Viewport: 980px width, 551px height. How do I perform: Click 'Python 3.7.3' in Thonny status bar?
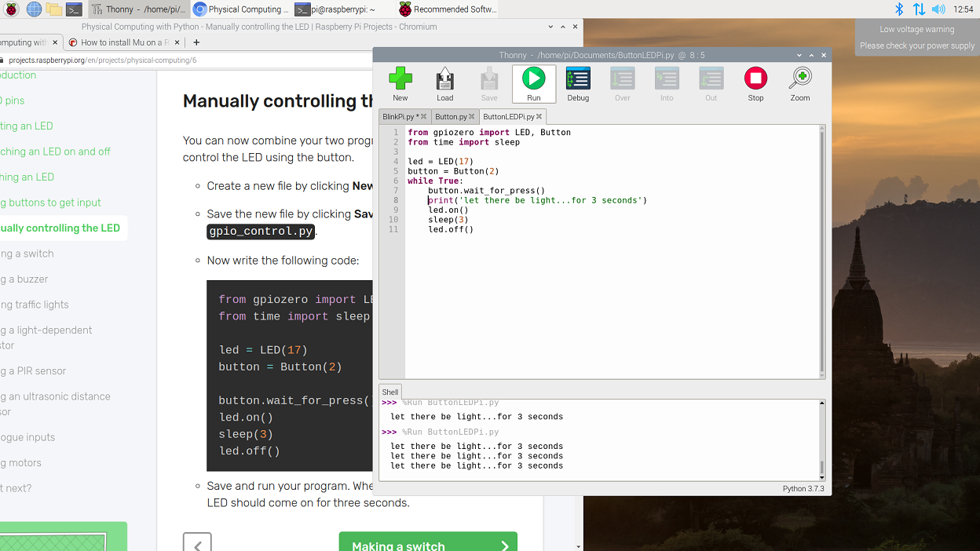click(x=803, y=488)
